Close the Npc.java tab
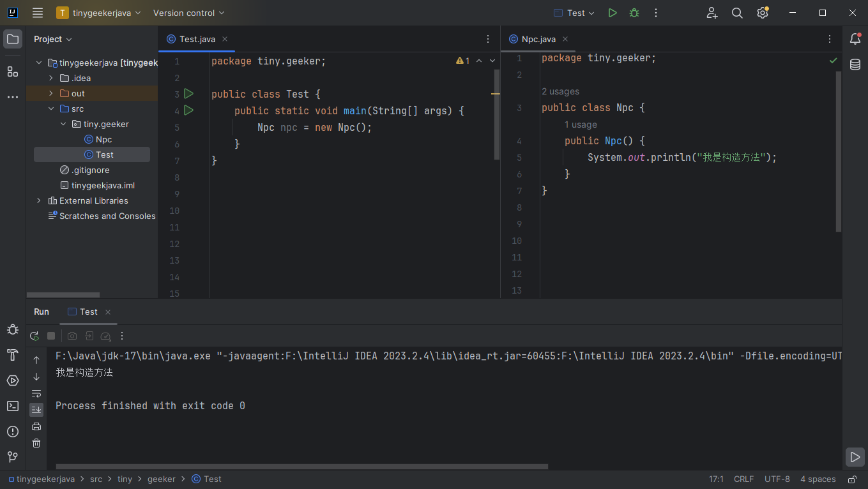This screenshot has width=868, height=489. point(565,39)
